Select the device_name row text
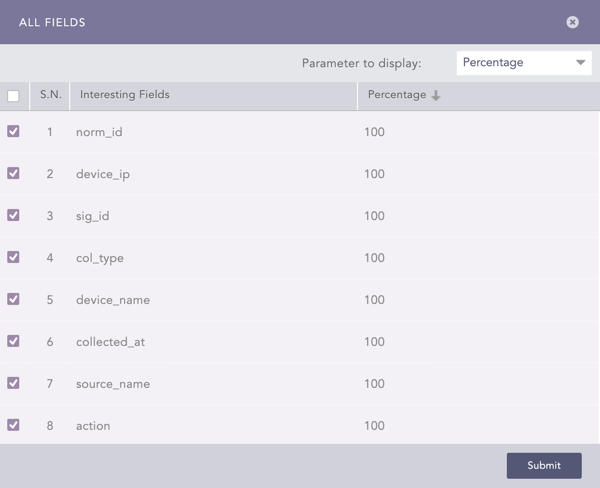The width and height of the screenshot is (600, 488). coord(113,300)
